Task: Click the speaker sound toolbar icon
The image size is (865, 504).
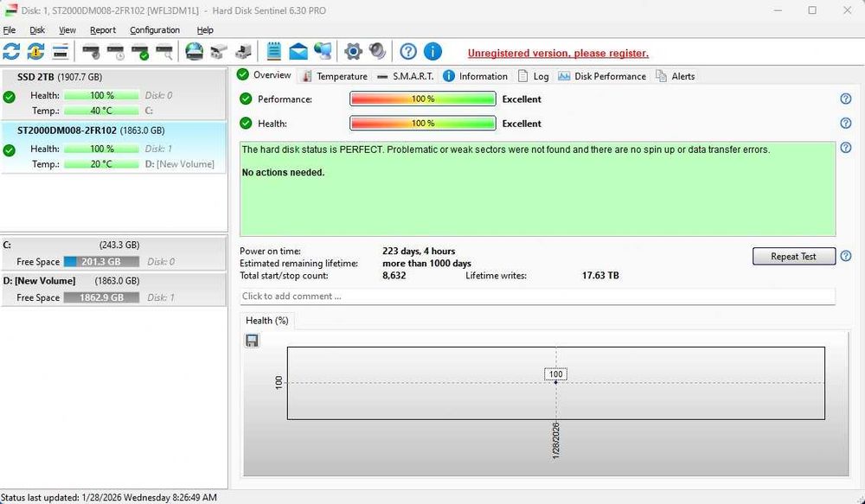Action: 378,52
